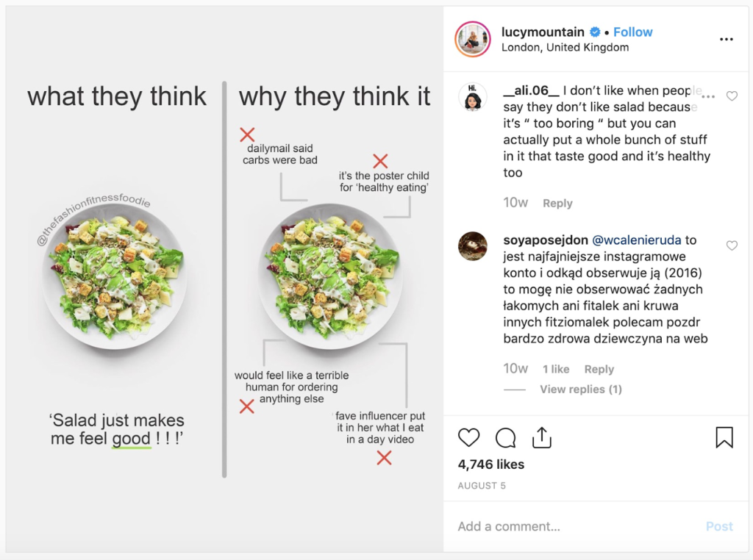This screenshot has height=560, width=753.
Task: Reply to soyaposejdon's comment
Action: point(599,369)
